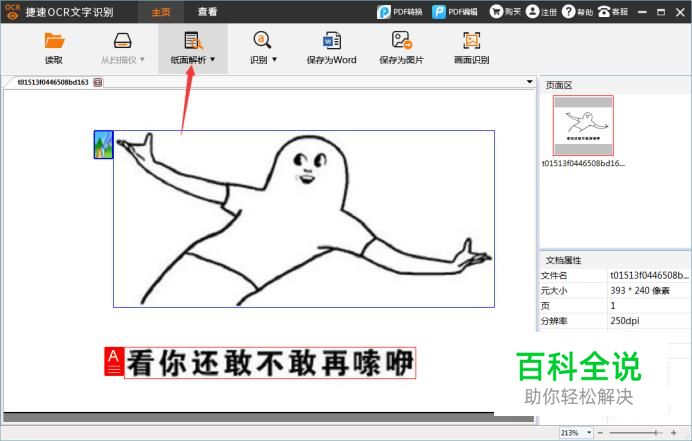Viewport: 692px width, 441px height.
Task: Adjust the zoom slider handle
Action: click(x=656, y=433)
